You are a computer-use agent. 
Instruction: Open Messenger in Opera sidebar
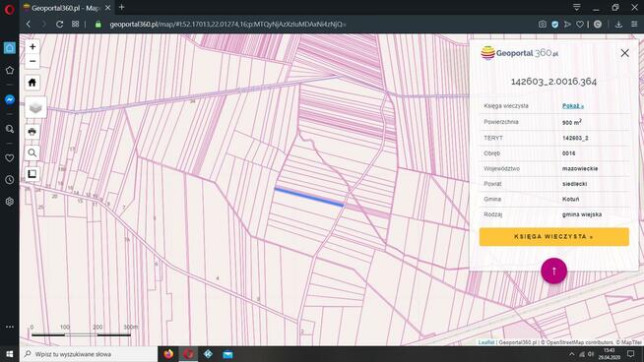point(10,99)
